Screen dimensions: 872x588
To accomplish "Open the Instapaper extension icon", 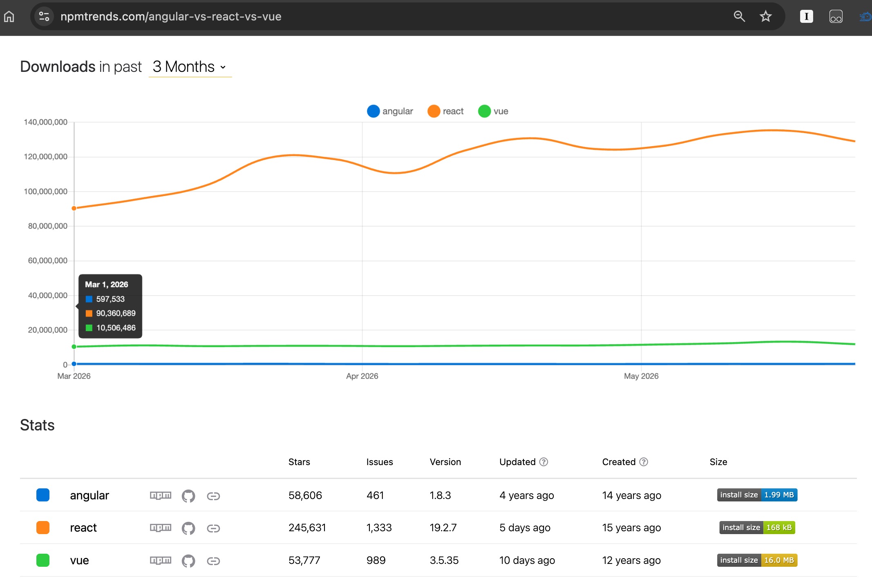I will click(806, 16).
